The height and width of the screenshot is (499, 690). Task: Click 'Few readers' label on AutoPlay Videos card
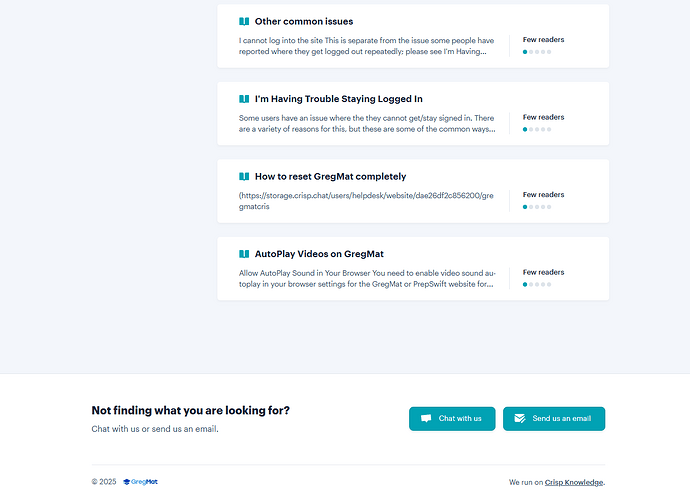pos(543,272)
